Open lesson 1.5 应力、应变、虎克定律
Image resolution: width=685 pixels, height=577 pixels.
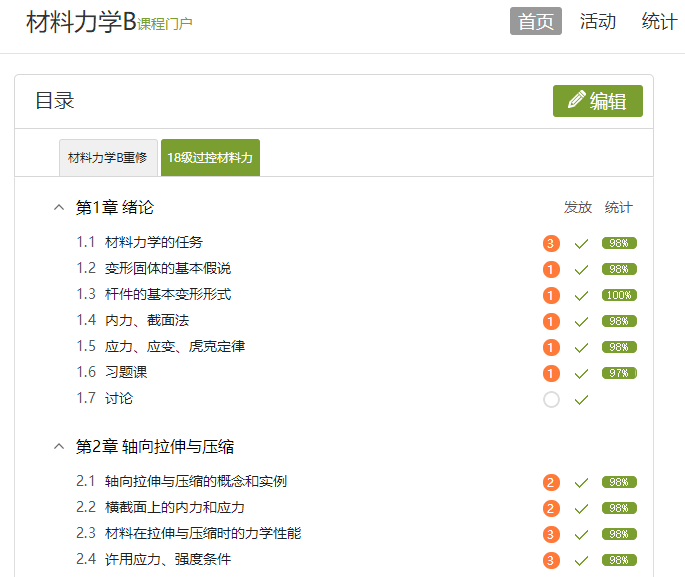174,347
